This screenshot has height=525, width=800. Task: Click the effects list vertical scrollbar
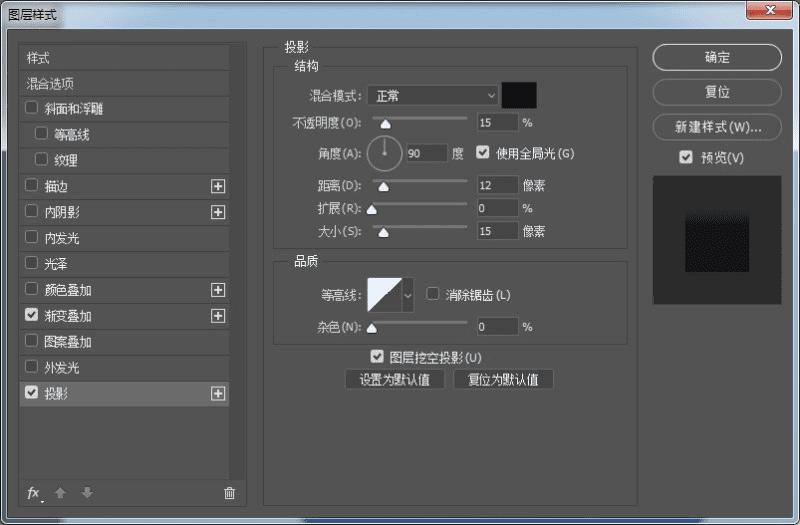236,262
